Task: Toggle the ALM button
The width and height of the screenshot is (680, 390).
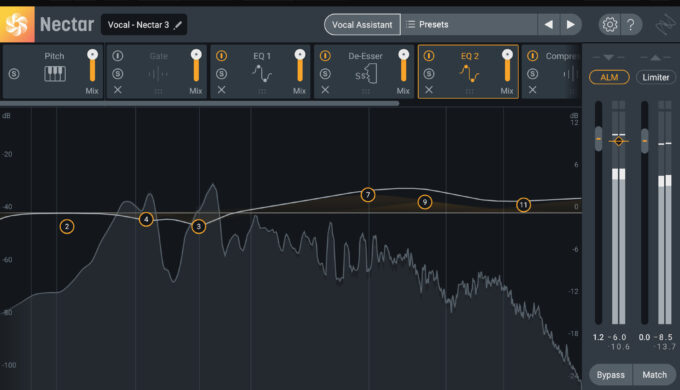Action: [x=609, y=77]
